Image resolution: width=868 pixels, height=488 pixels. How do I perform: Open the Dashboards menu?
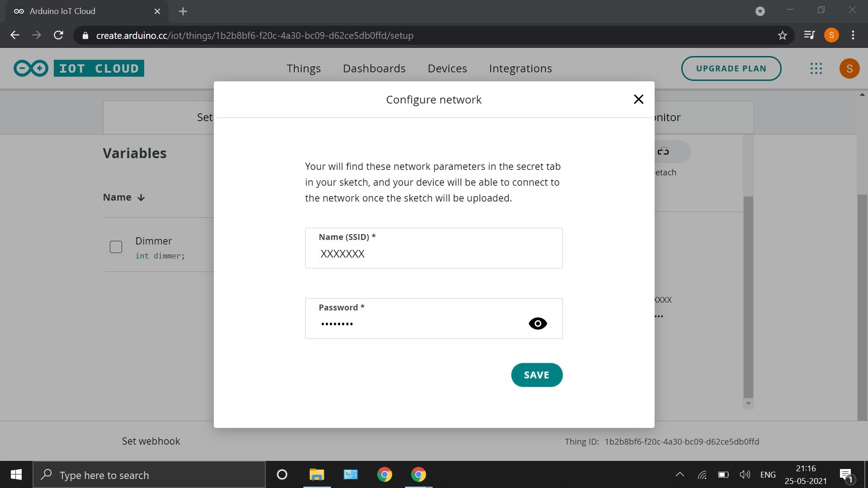tap(374, 68)
